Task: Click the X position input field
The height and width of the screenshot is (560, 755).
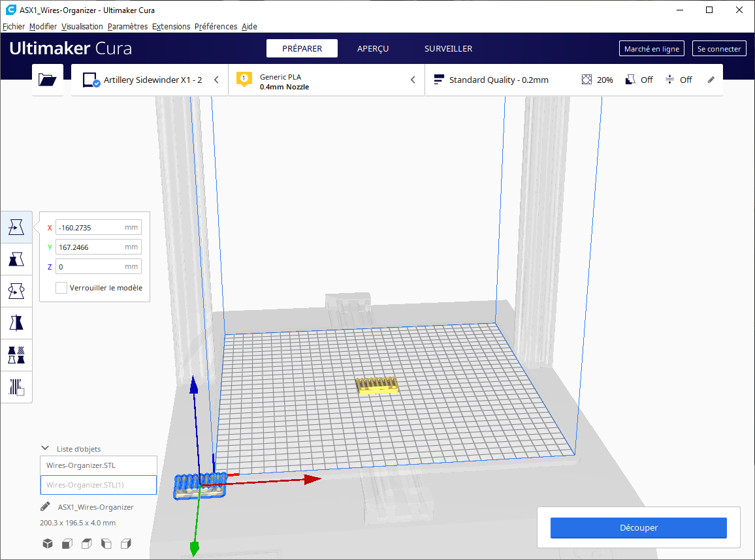Action: click(98, 228)
